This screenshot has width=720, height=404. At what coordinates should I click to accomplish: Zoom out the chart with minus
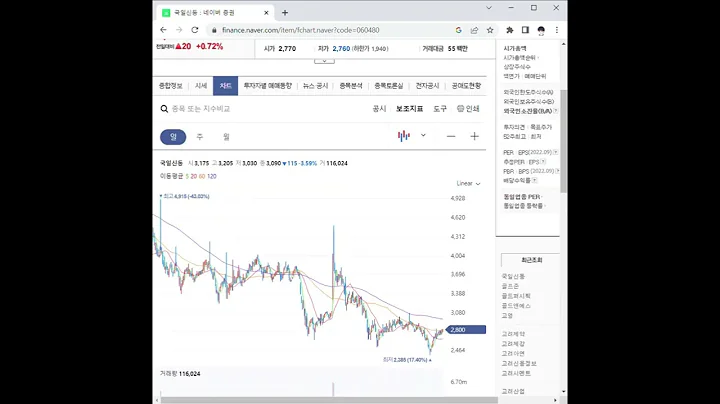(451, 136)
